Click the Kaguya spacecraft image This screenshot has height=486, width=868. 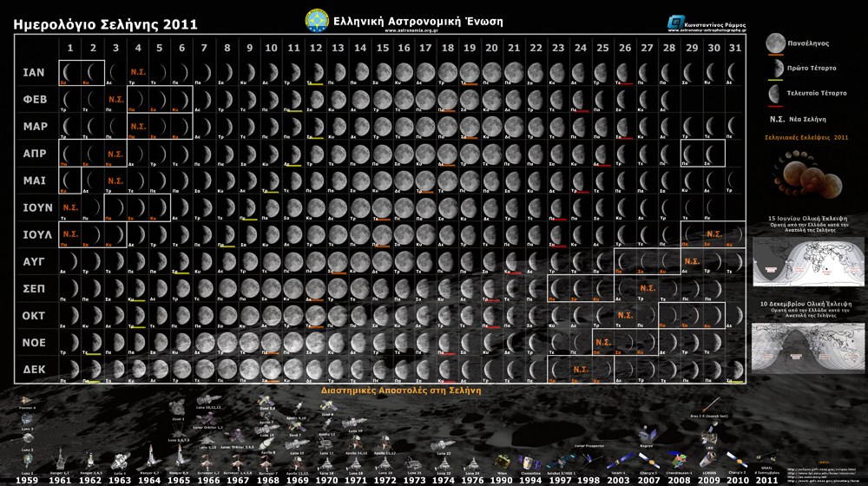(x=647, y=435)
